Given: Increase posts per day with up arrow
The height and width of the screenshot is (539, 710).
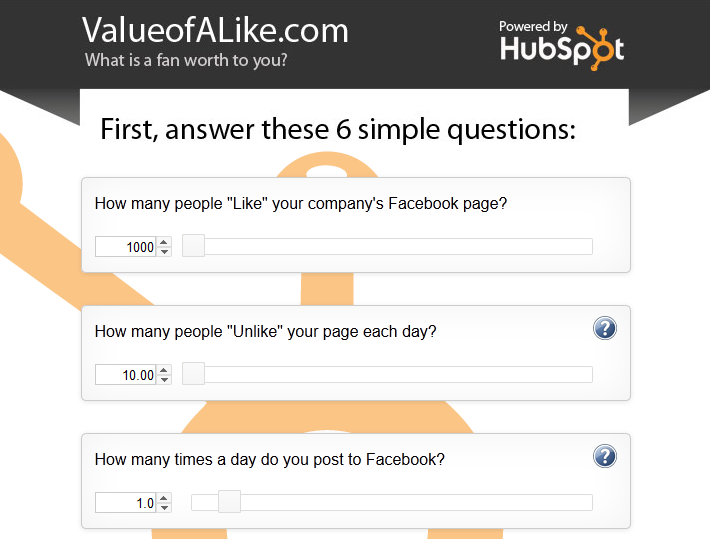Looking at the screenshot, I should tap(164, 498).
